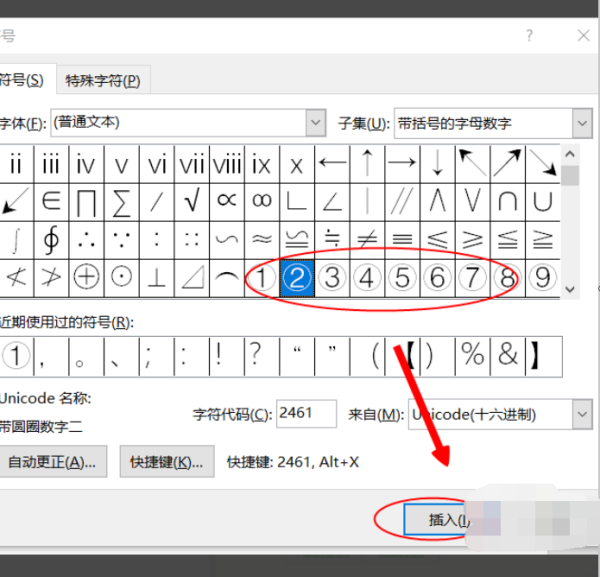Open the Unicode source dropdown
600x577 pixels.
[582, 414]
